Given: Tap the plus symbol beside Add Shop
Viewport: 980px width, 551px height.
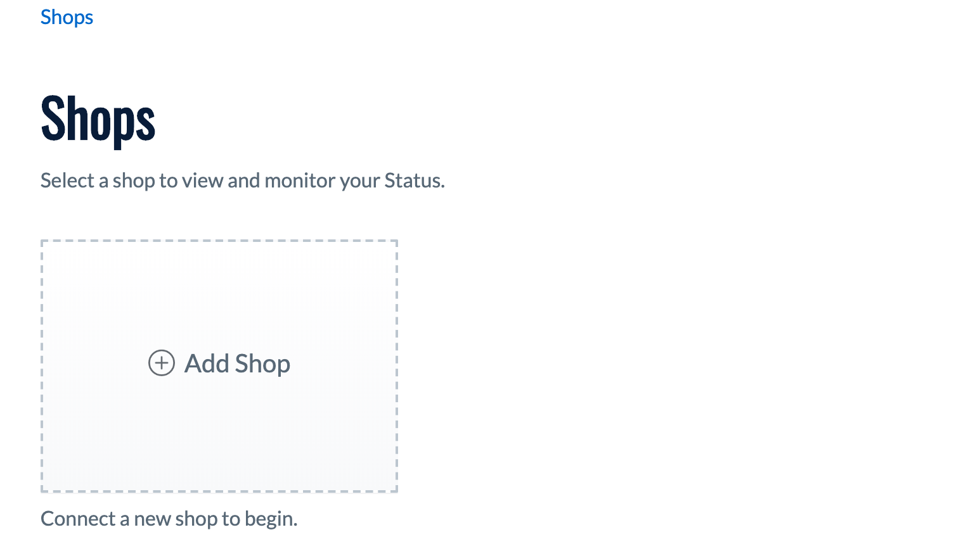Looking at the screenshot, I should tap(161, 363).
